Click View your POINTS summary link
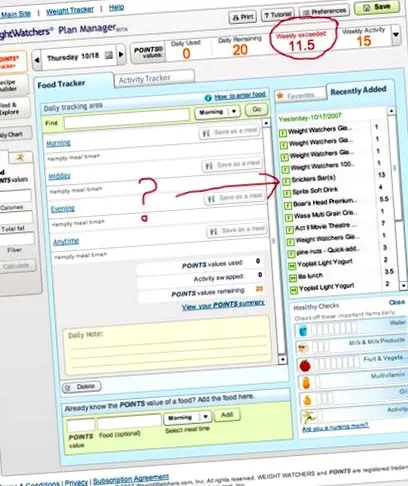 click(223, 305)
